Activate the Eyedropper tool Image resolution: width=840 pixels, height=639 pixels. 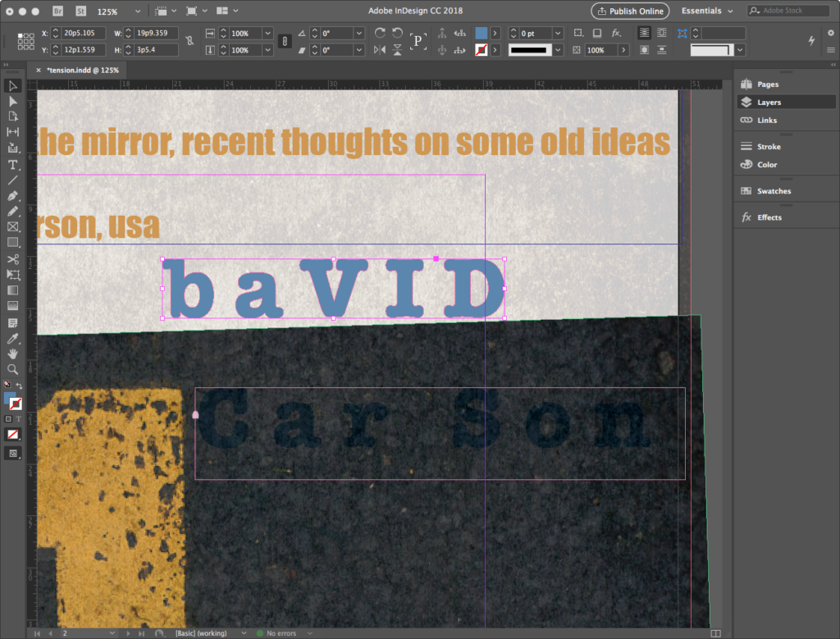(x=13, y=338)
